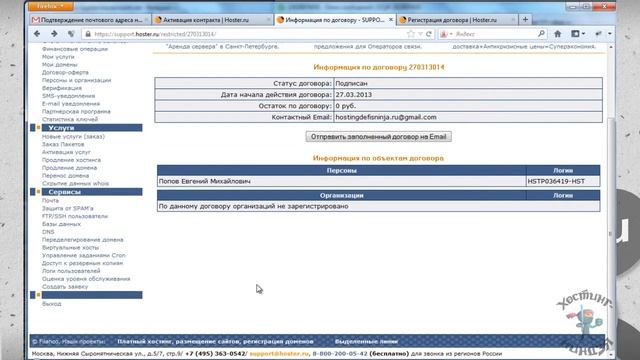Go back using the browser back arrow
Image resolution: width=640 pixels, height=360 pixels.
[37, 34]
